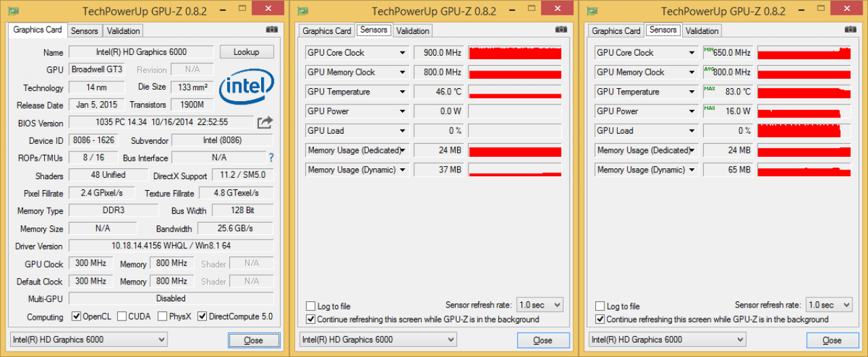Viewport: 868px width, 357px height.
Task: Uncheck Continue refreshing option in middle window
Action: pos(311,319)
